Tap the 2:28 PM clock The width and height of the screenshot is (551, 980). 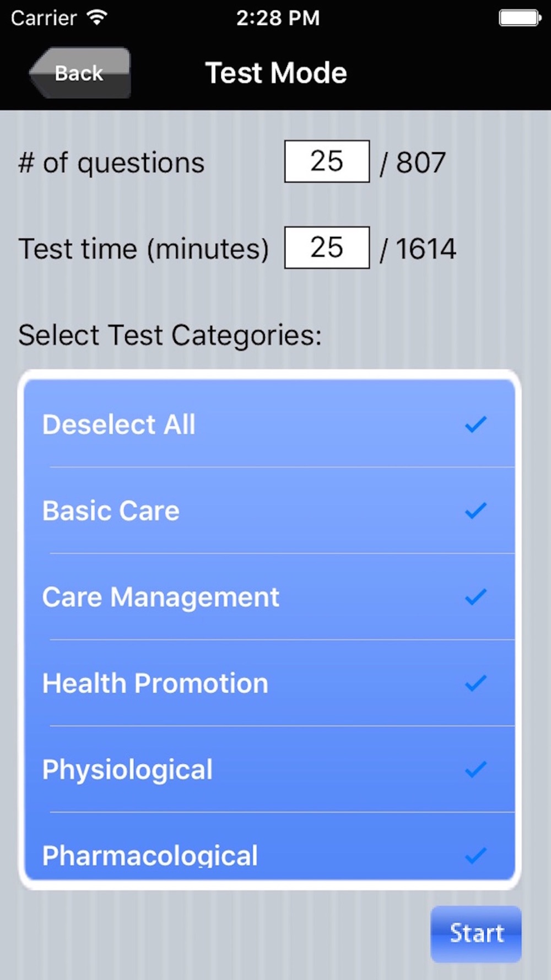[x=278, y=18]
